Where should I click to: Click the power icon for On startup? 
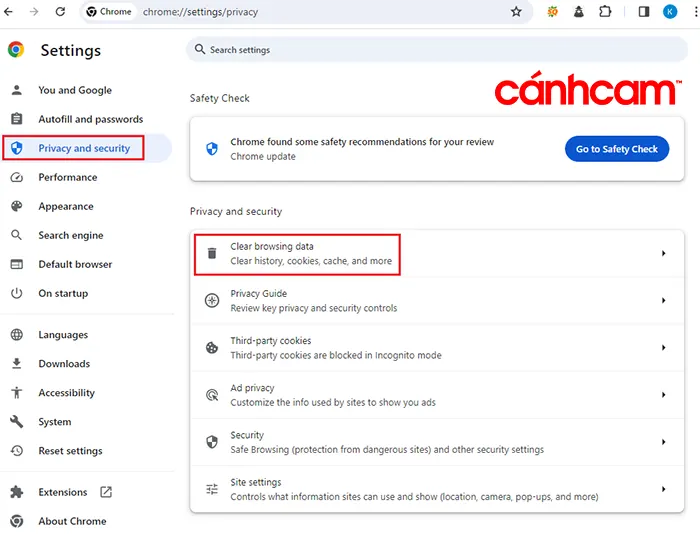(x=17, y=293)
